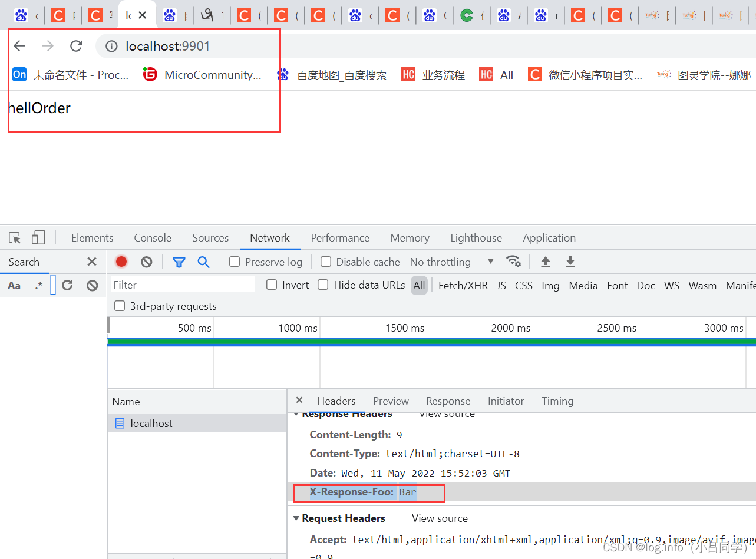
Task: Open the Application panel
Action: [x=549, y=238]
